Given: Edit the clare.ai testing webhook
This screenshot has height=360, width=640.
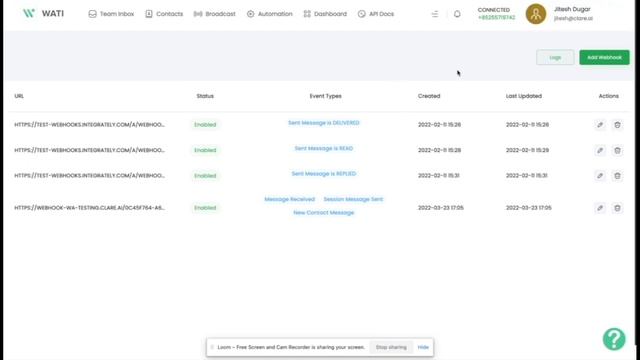Looking at the screenshot, I should (600, 208).
